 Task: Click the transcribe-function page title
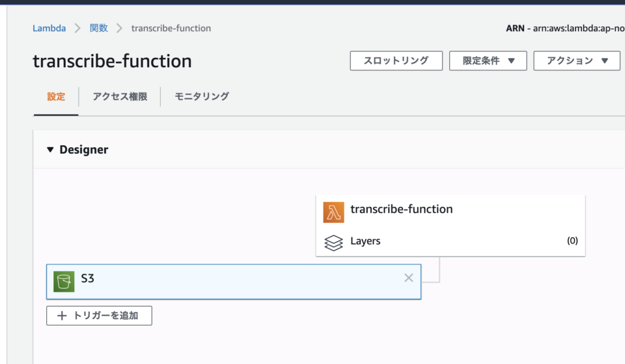(x=112, y=61)
